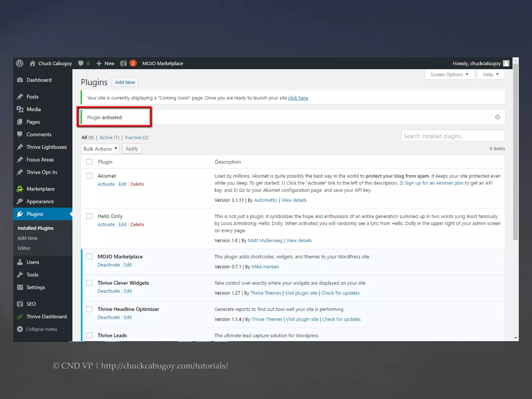
Task: Open Comments sidebar icon
Action: 20,135
